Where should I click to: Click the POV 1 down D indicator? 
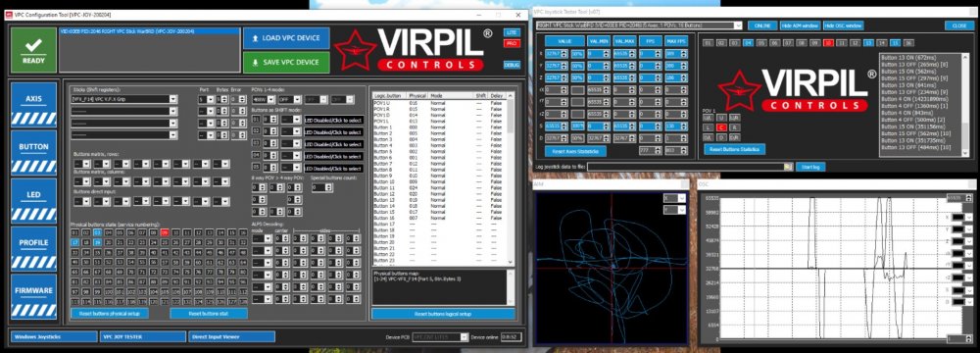pyautogui.click(x=721, y=136)
